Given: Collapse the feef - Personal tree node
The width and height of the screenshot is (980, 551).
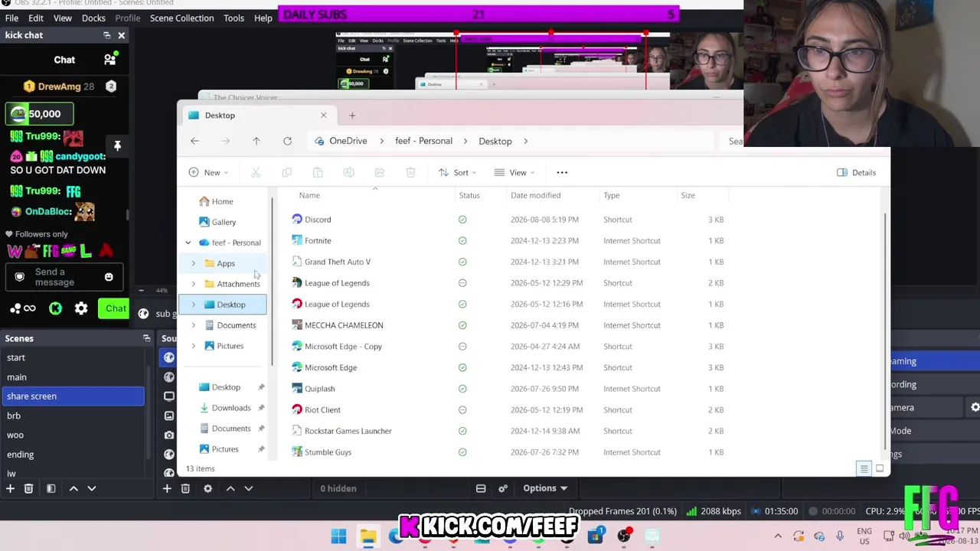Looking at the screenshot, I should (x=188, y=243).
